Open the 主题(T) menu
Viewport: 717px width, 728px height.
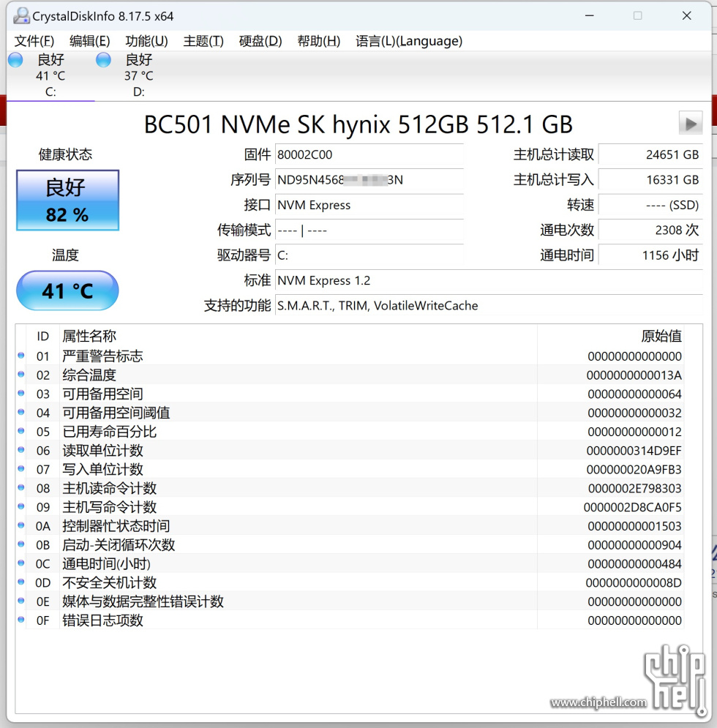(x=203, y=41)
